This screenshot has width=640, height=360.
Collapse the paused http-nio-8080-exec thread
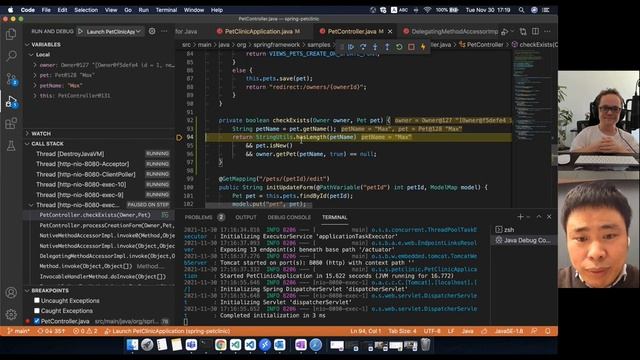tap(31, 205)
